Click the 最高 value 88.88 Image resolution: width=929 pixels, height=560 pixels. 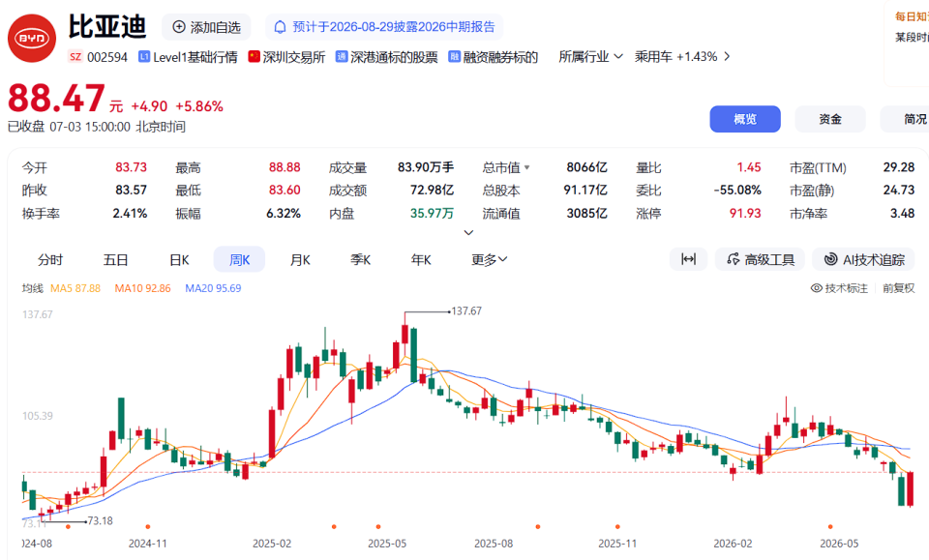click(x=285, y=167)
